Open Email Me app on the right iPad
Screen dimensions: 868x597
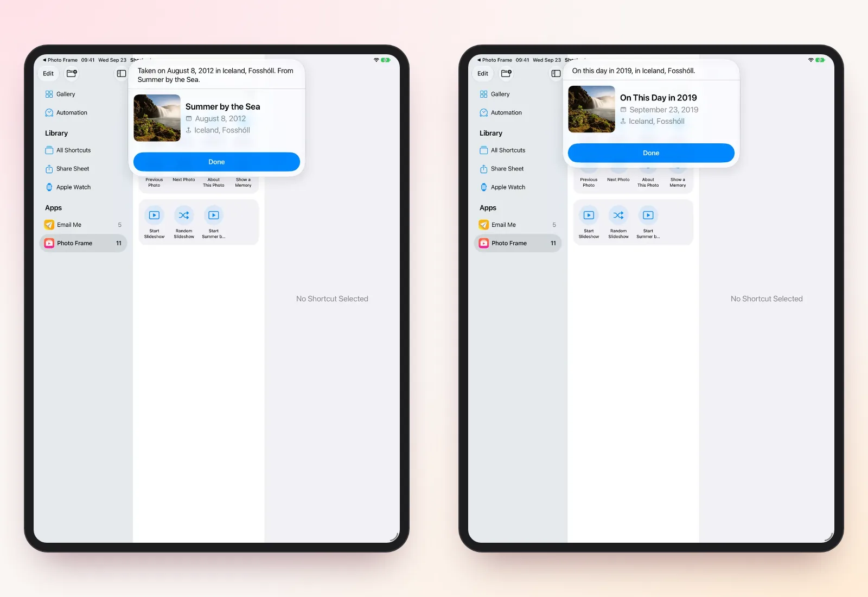[518, 225]
